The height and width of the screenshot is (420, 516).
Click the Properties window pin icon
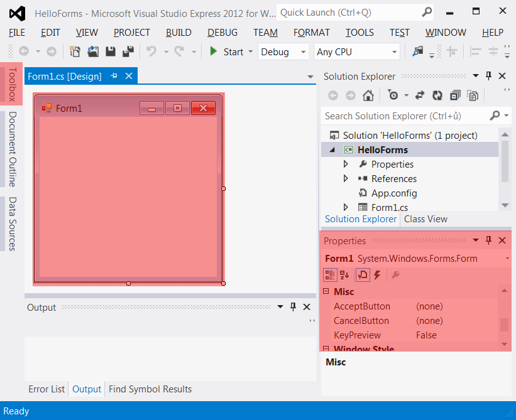pos(488,240)
